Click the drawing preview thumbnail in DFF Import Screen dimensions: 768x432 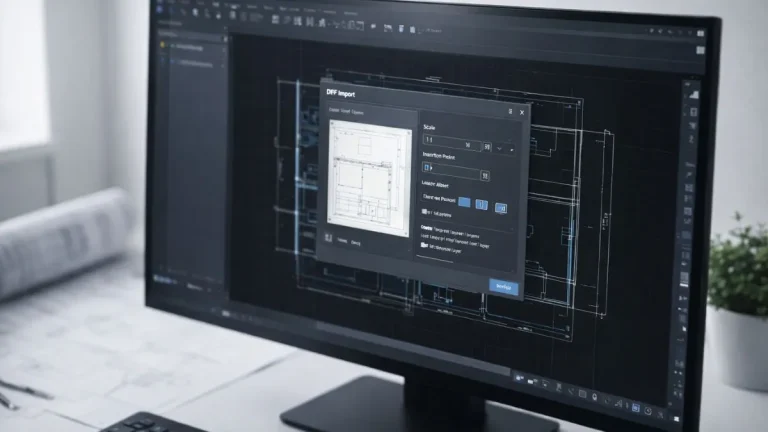tap(369, 178)
